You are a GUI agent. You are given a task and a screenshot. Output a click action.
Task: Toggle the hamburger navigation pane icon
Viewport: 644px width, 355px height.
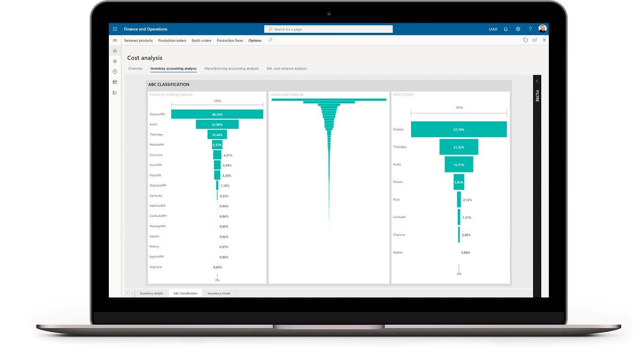[x=115, y=40]
